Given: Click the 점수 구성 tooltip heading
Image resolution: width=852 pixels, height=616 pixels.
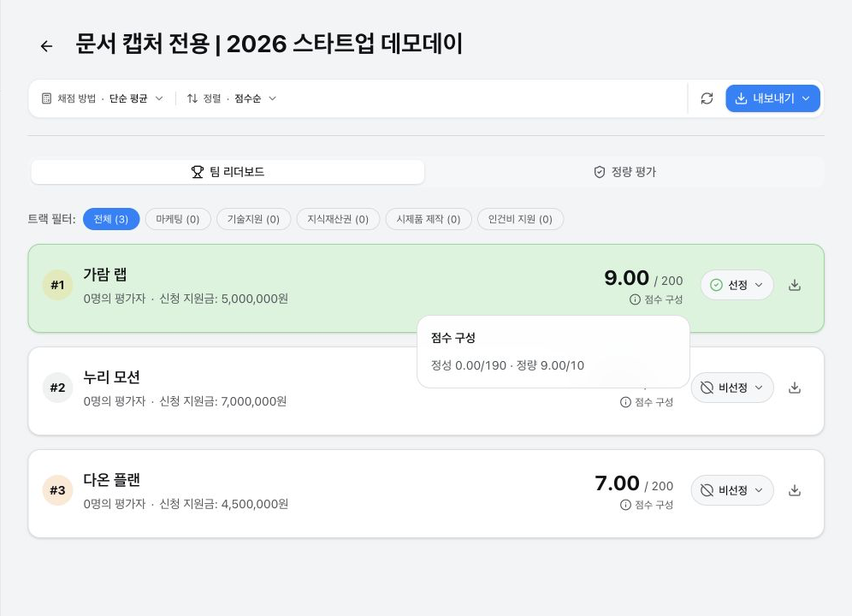Looking at the screenshot, I should (x=453, y=338).
